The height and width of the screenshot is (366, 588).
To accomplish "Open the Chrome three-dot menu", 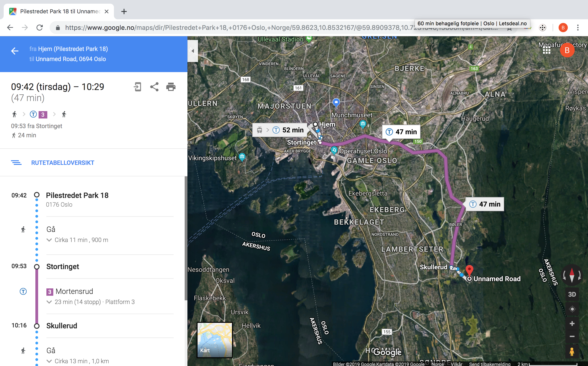I will pyautogui.click(x=578, y=28).
